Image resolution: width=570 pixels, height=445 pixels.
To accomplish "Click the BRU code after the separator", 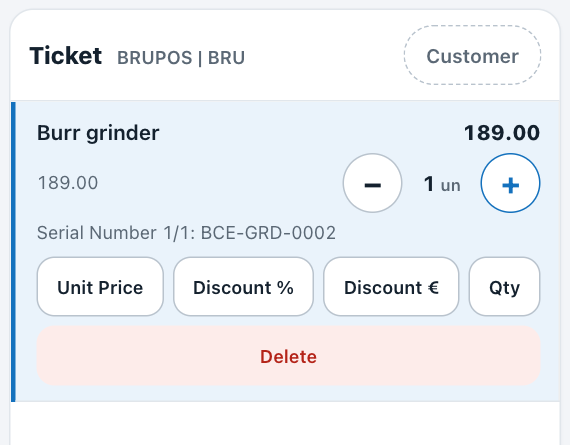I will pos(226,58).
